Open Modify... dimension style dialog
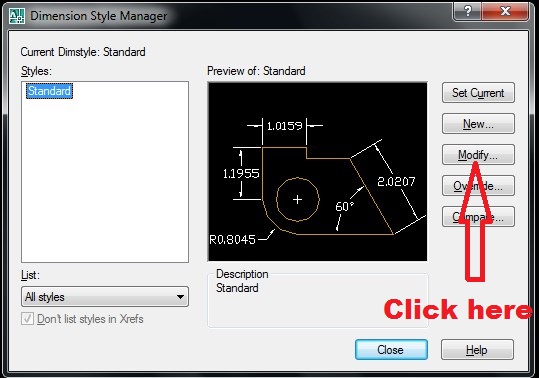Screen dimensions: 539x378 click(x=478, y=155)
